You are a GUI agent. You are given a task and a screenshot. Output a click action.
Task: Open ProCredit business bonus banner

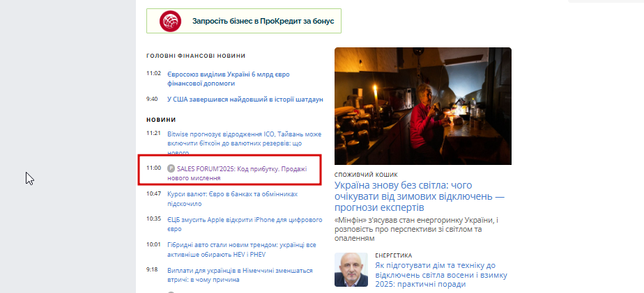(x=244, y=21)
